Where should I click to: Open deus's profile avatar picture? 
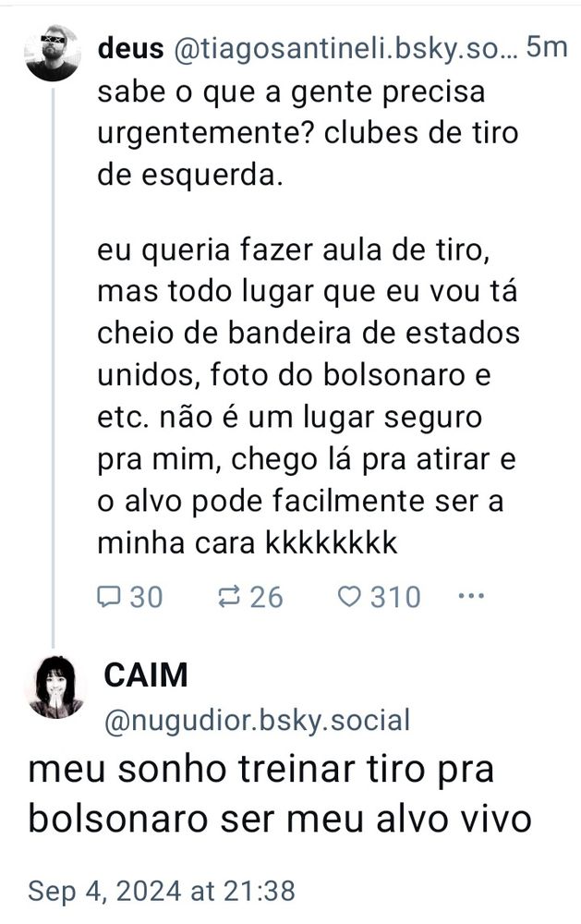(53, 53)
